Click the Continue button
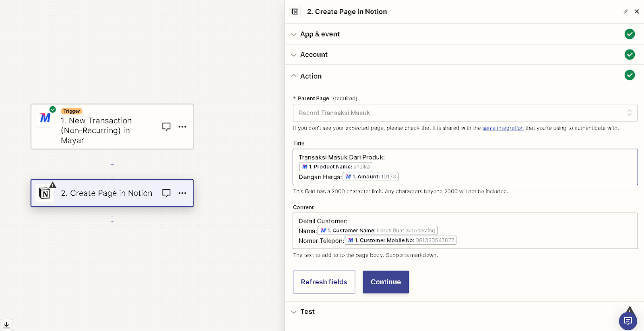This screenshot has width=644, height=331. coord(386,282)
